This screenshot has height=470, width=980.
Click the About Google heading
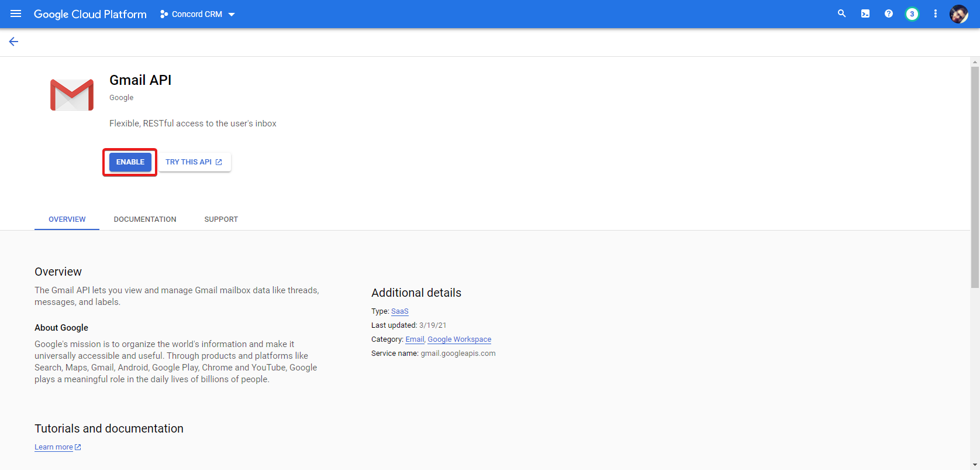pos(61,328)
